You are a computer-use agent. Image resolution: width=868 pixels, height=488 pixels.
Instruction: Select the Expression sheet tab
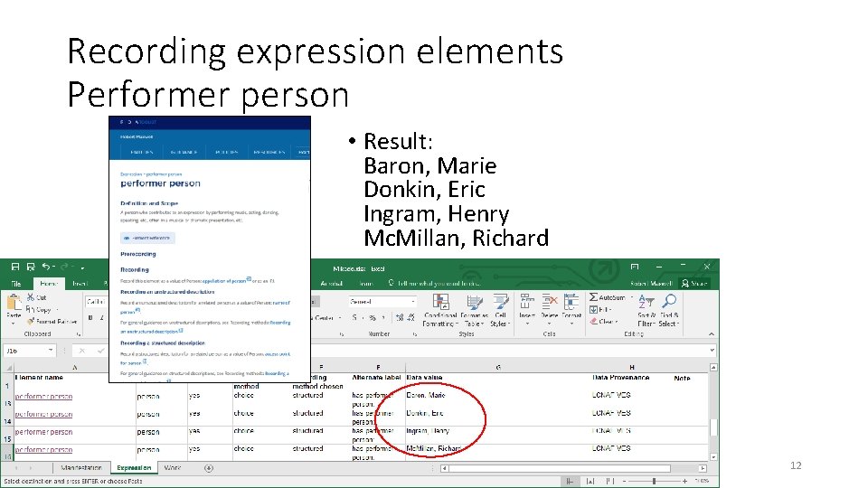tap(134, 468)
